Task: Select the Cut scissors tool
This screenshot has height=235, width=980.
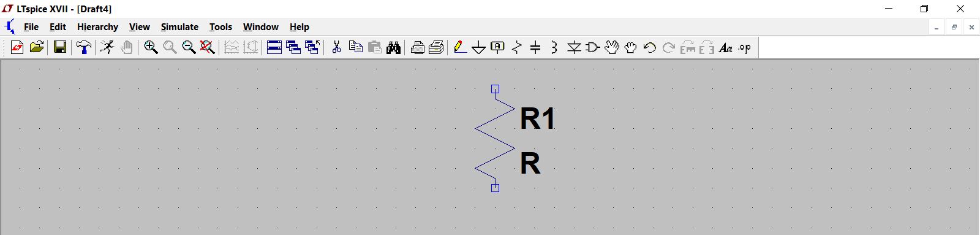Action: 336,47
